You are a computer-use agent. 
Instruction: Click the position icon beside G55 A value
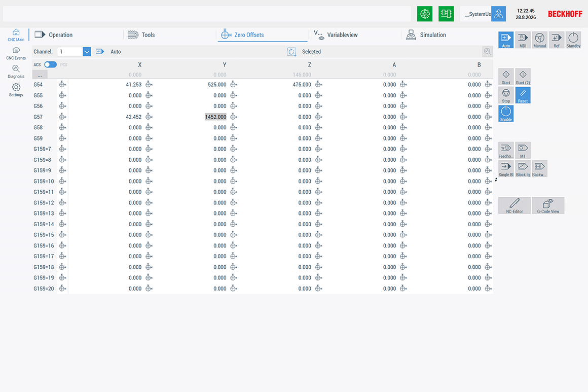pyautogui.click(x=403, y=95)
